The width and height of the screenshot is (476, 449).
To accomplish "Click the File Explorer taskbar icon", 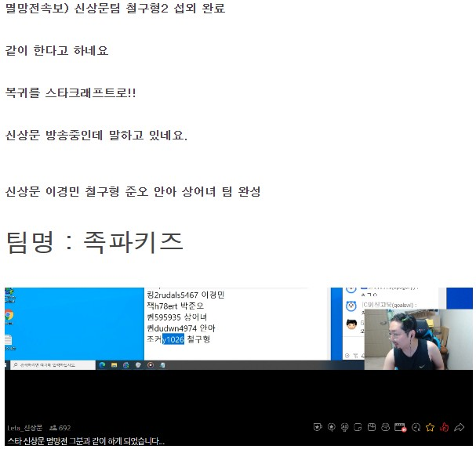I will pyautogui.click(x=114, y=365).
